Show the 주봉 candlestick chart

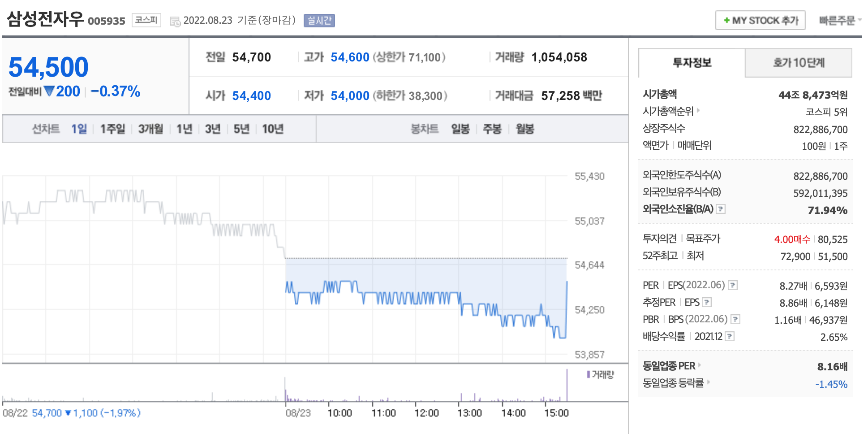click(492, 129)
